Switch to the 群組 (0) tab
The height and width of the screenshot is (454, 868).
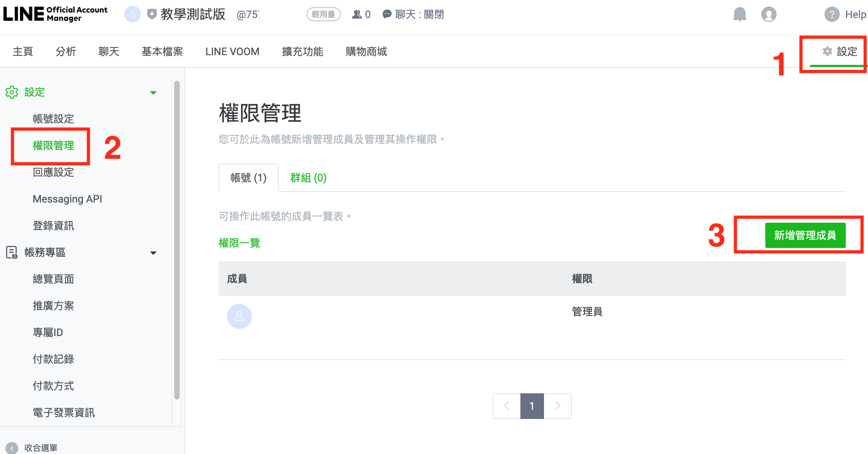click(x=308, y=178)
